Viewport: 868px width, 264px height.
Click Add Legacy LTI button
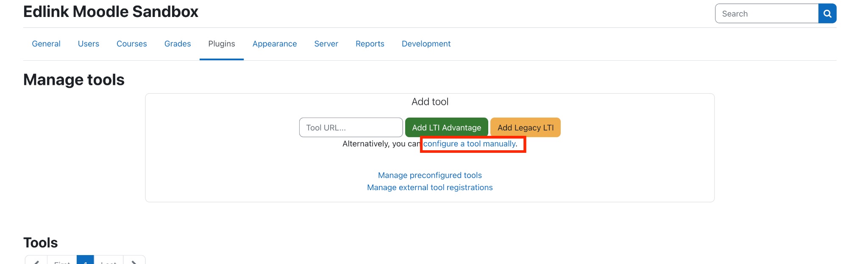526,127
